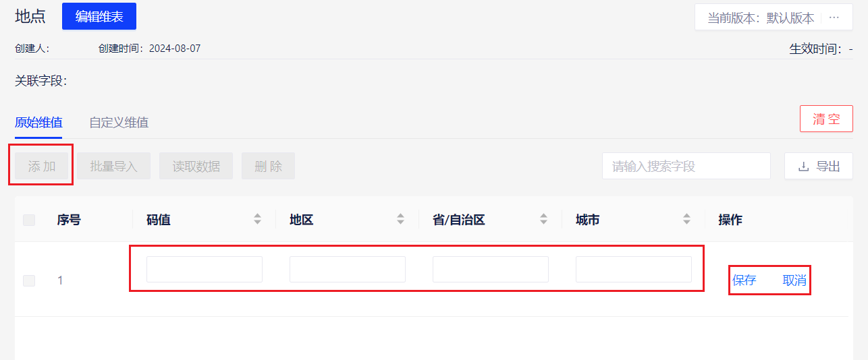Sort by 省/自治区 column arrows
This screenshot has height=360, width=868.
pyautogui.click(x=543, y=219)
